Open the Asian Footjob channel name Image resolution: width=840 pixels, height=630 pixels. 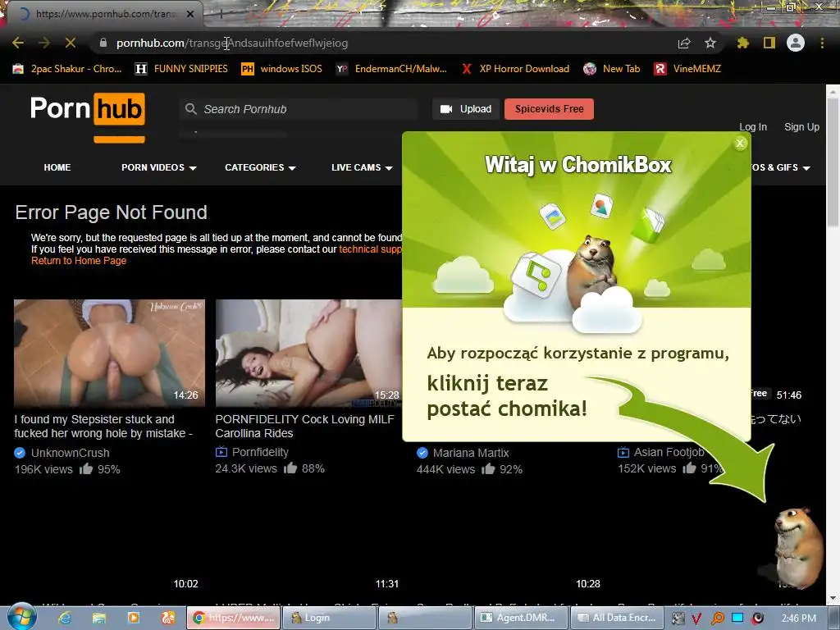pos(669,453)
